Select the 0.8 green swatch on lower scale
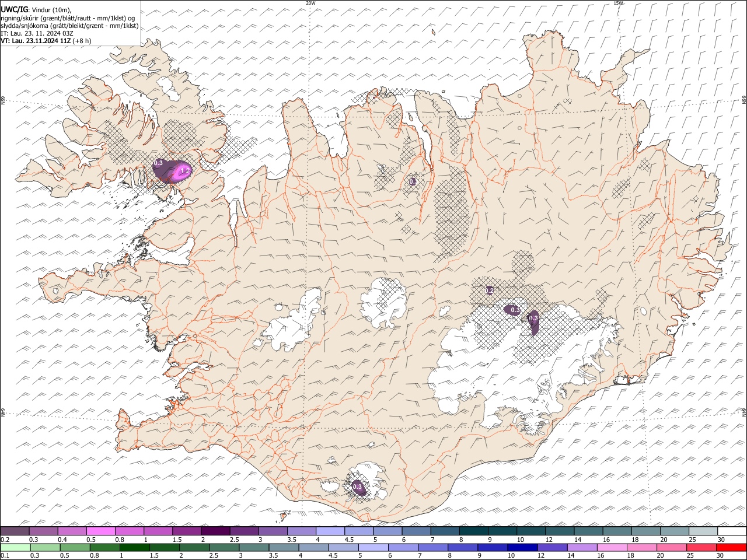This screenshot has height=560, width=747. (x=104, y=547)
